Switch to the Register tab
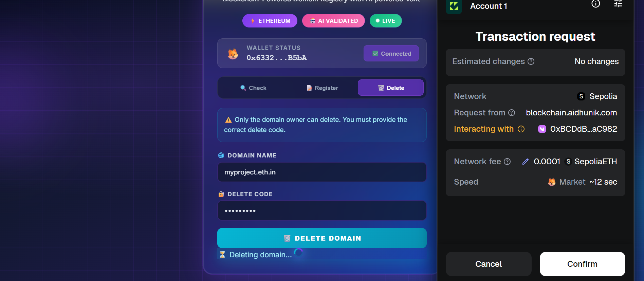644x281 pixels. [322, 88]
